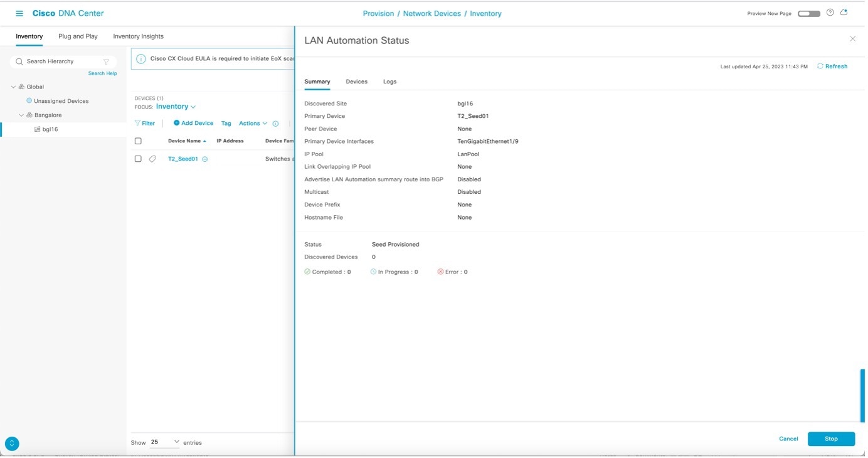Collapse the Global tree node
The width and height of the screenshot is (868, 458).
coord(14,87)
